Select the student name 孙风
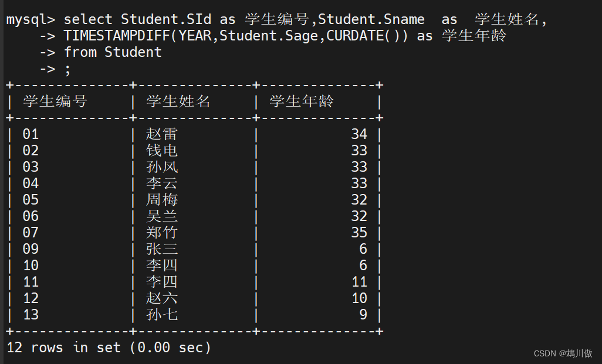602x364 pixels. [162, 167]
